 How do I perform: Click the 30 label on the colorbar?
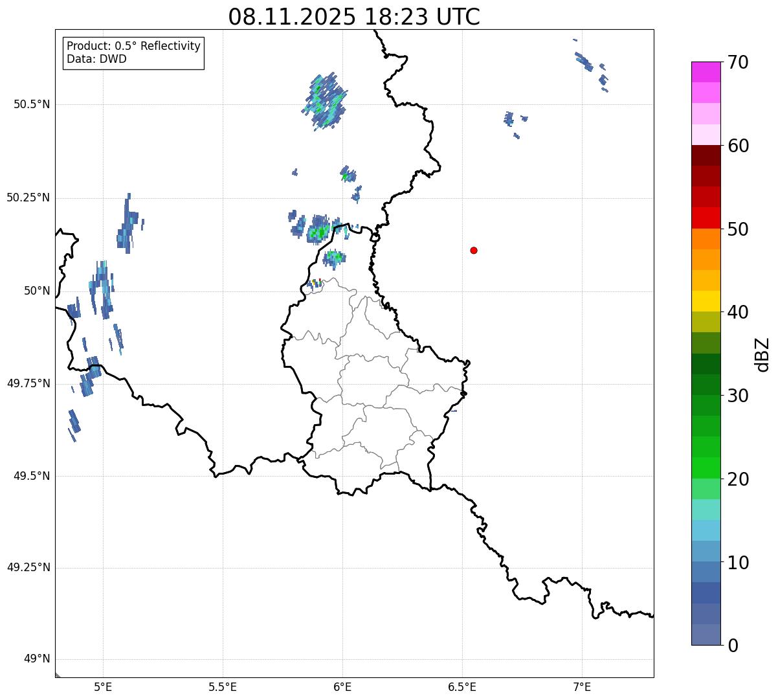737,396
